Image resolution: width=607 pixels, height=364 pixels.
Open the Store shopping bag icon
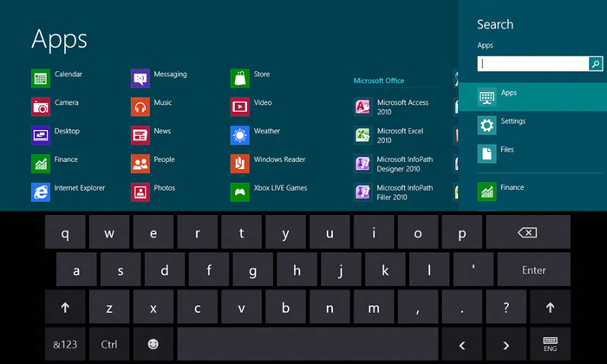(x=239, y=78)
